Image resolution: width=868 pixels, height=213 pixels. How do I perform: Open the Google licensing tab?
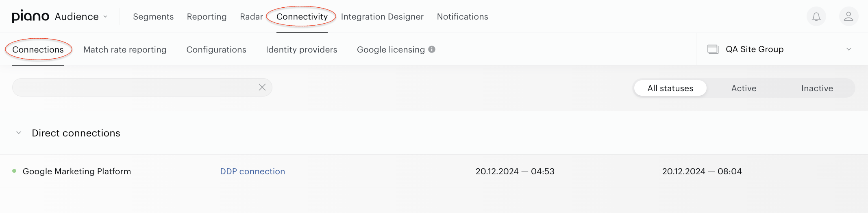[x=391, y=50]
